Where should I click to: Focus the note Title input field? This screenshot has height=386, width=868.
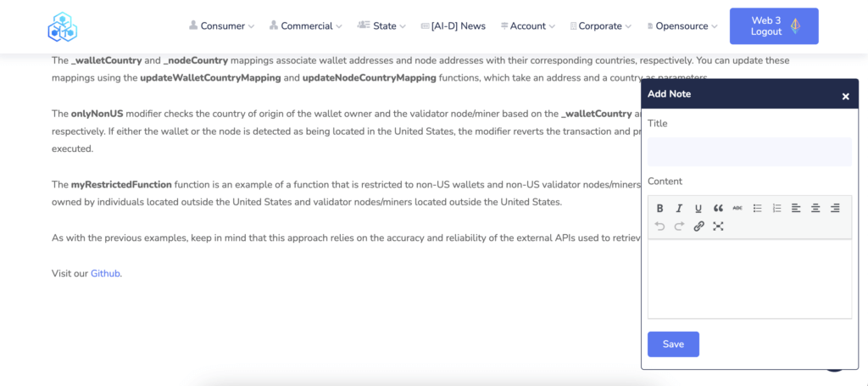749,152
